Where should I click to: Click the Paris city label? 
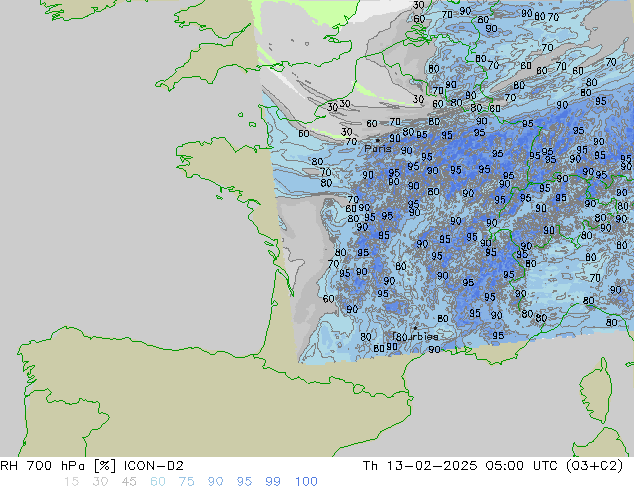pos(378,149)
